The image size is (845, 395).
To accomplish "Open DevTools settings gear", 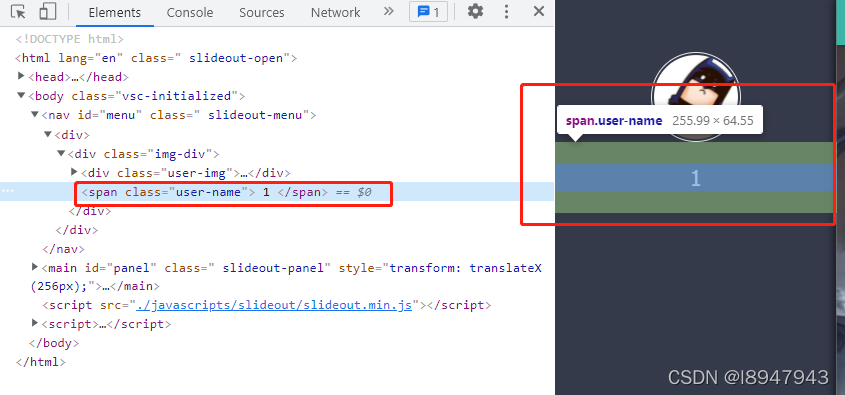I will click(475, 11).
